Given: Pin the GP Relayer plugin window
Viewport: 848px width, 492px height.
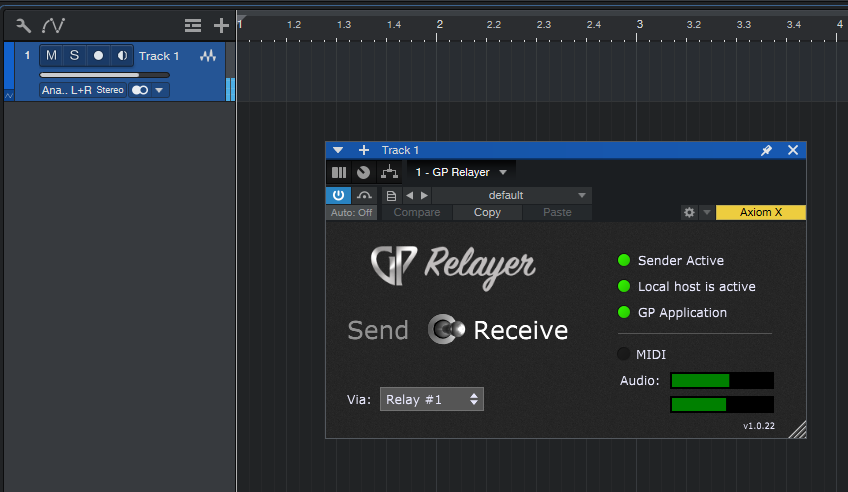Looking at the screenshot, I should (766, 150).
